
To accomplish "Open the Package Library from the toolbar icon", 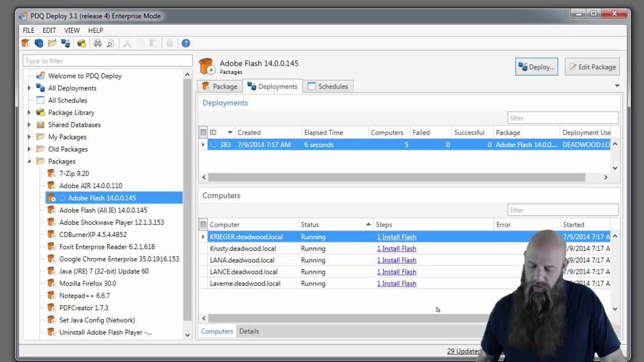I will [x=82, y=43].
